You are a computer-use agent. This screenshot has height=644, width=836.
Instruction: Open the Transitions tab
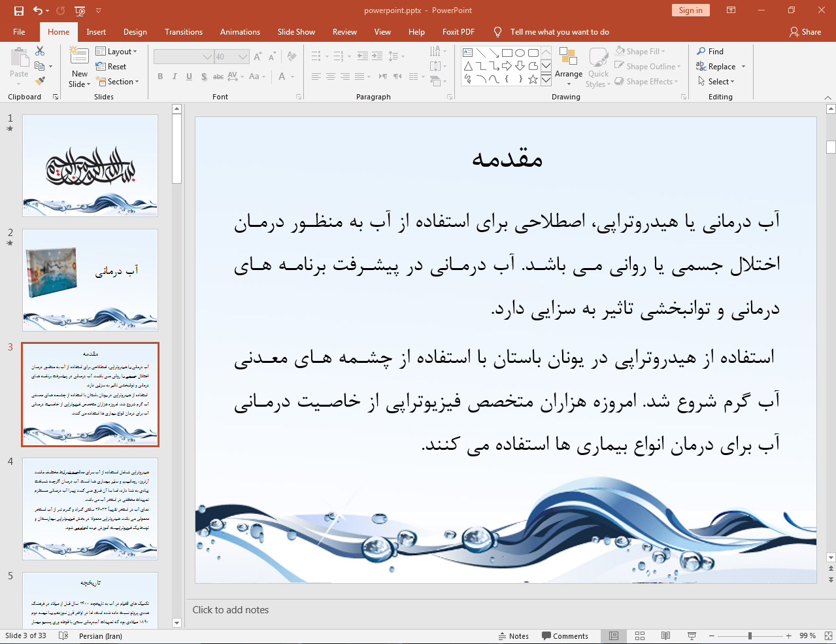pyautogui.click(x=183, y=32)
